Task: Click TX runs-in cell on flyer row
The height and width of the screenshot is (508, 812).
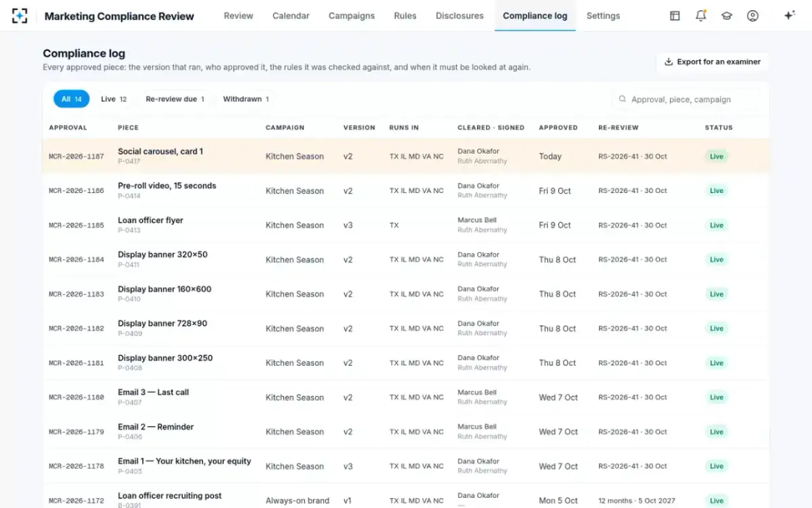Action: [394, 226]
